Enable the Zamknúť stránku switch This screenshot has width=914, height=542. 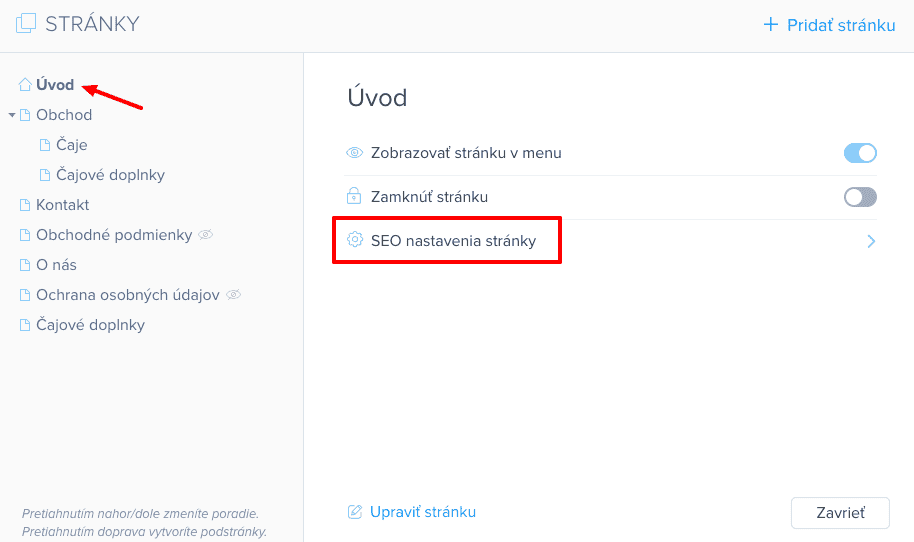[860, 197]
